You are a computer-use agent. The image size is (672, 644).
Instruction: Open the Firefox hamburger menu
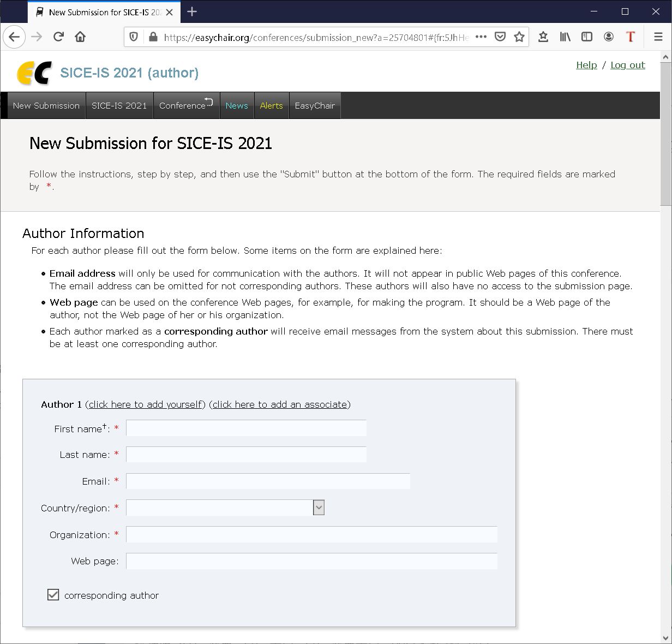coord(658,37)
